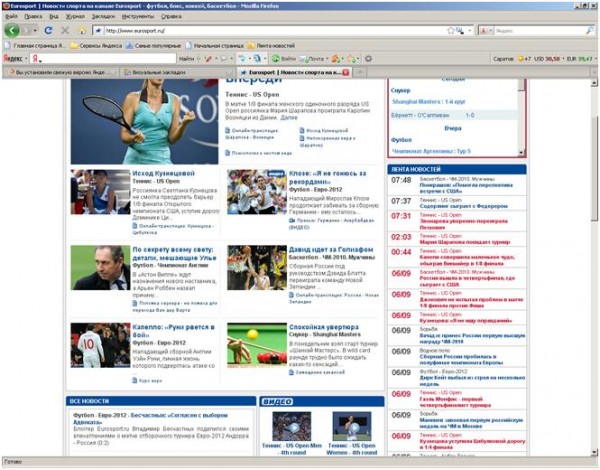Open the Главная страница bookmark
The height and width of the screenshot is (470, 600).
(35, 46)
